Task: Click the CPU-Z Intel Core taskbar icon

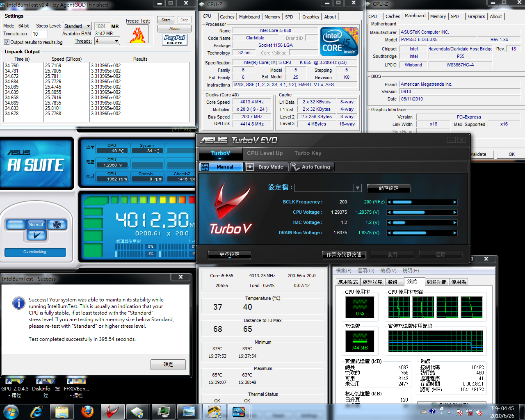Action: 239,412
